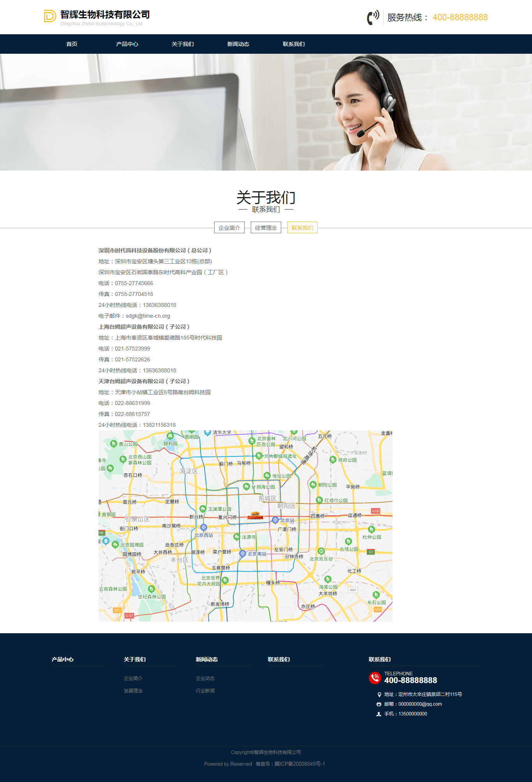Click the phone hotline icon in header

(x=373, y=18)
